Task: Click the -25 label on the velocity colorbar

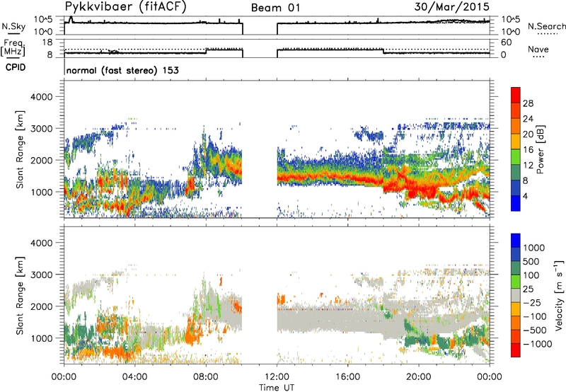Action: (x=532, y=302)
